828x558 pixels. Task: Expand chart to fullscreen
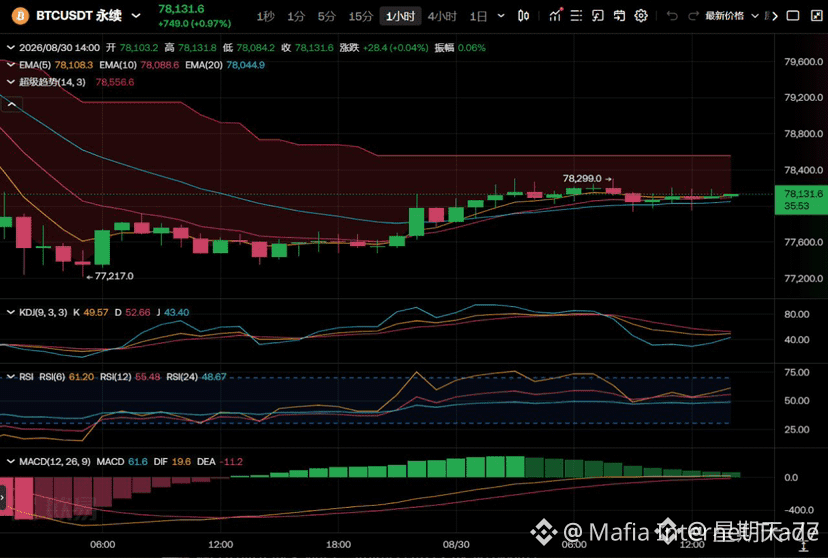coord(817,16)
